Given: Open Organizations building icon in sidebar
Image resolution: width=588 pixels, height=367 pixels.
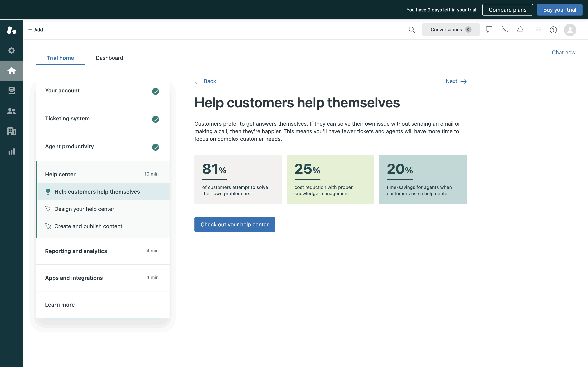Looking at the screenshot, I should point(11,131).
